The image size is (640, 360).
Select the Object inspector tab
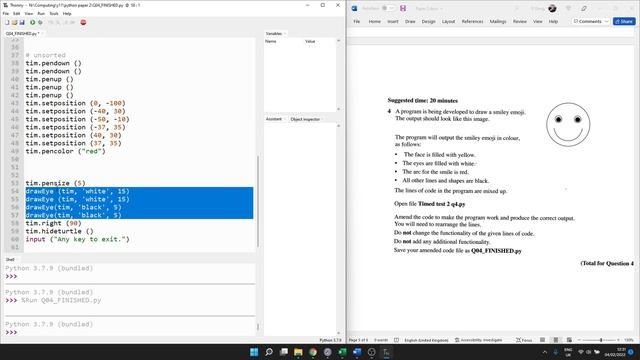click(305, 119)
